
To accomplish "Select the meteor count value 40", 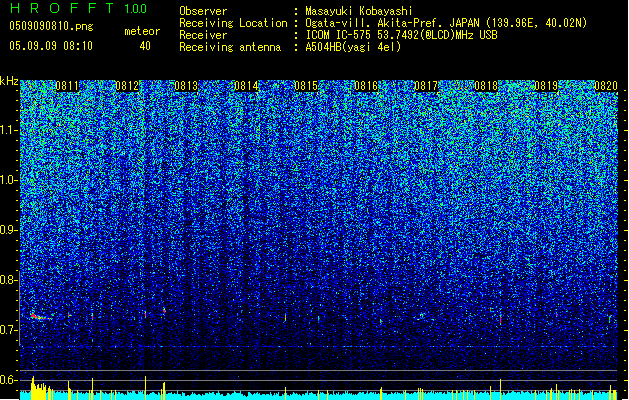I will pos(145,46).
